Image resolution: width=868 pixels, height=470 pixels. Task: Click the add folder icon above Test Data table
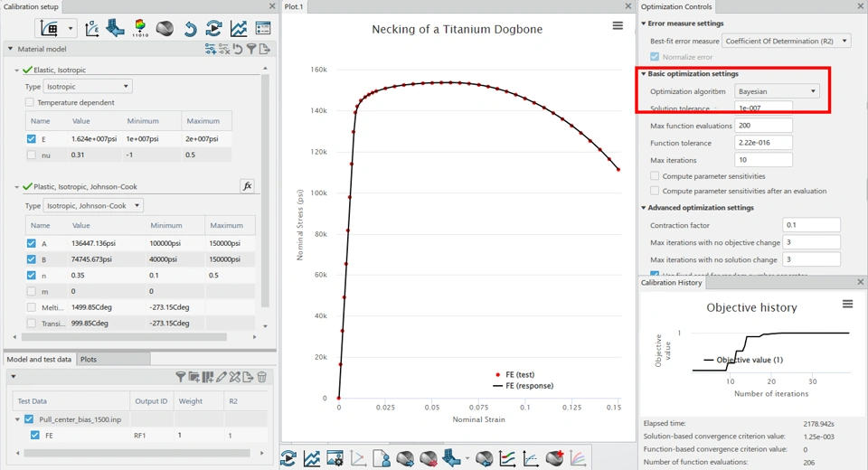coord(193,377)
